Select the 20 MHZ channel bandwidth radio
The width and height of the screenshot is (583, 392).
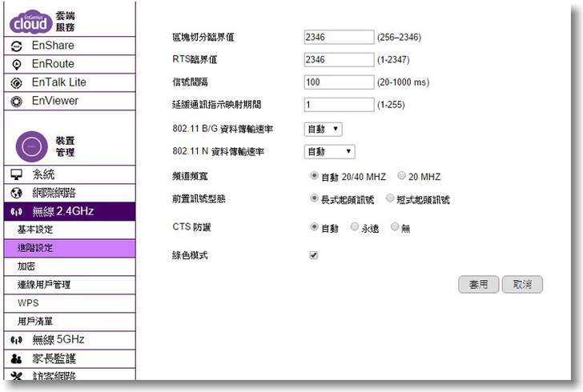coord(402,177)
